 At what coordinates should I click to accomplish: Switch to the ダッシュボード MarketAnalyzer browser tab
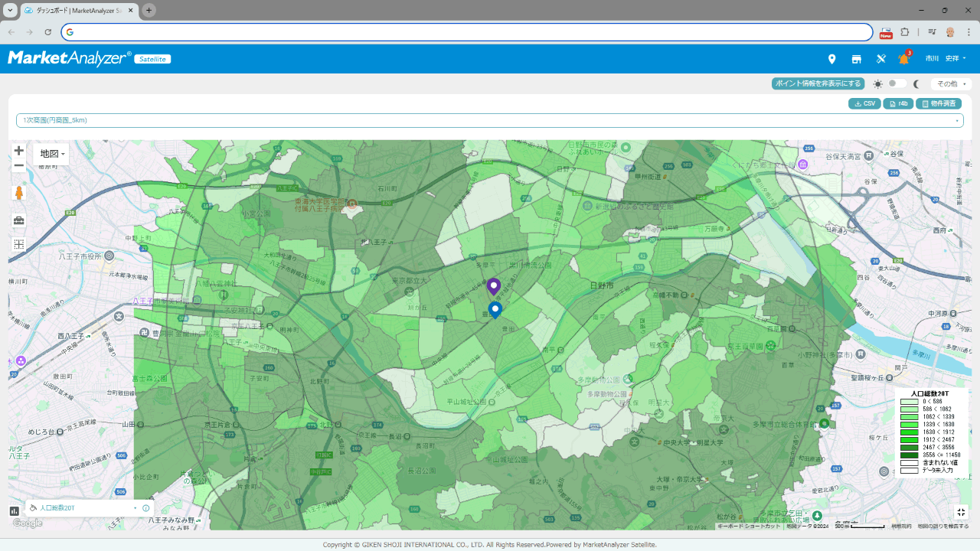pos(79,10)
